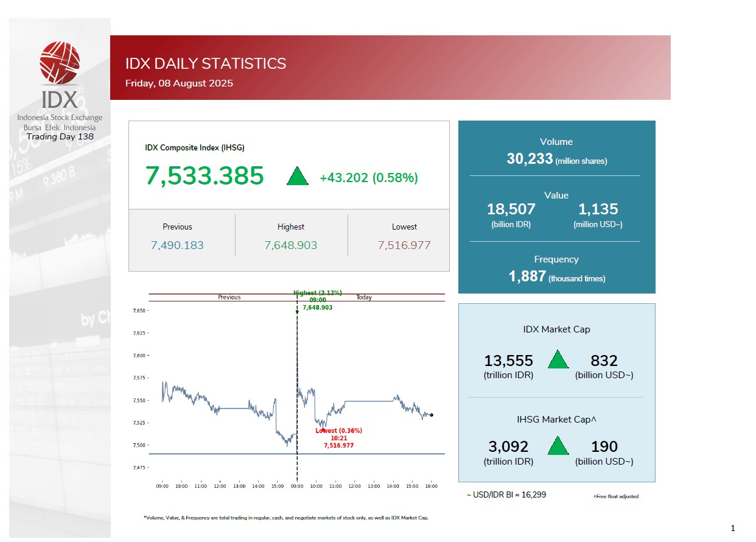Select the change value '+43.202 (0.58%)'
756x542 pixels.
click(x=369, y=178)
